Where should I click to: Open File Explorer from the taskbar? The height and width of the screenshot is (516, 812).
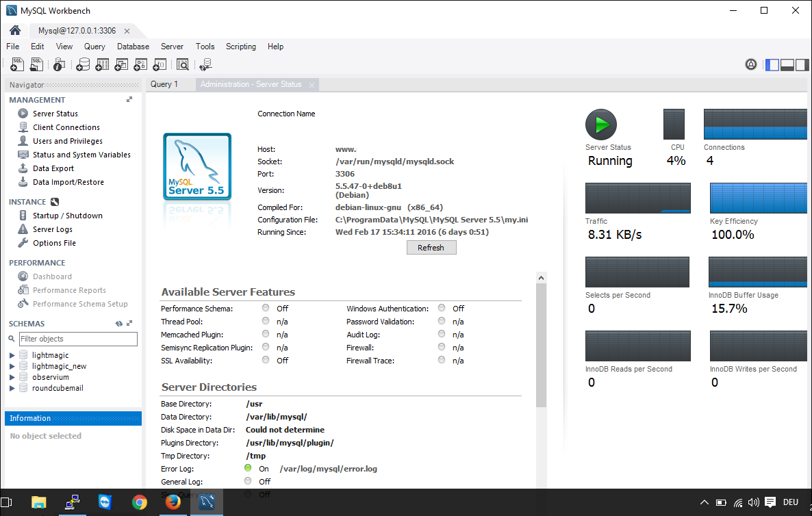39,502
